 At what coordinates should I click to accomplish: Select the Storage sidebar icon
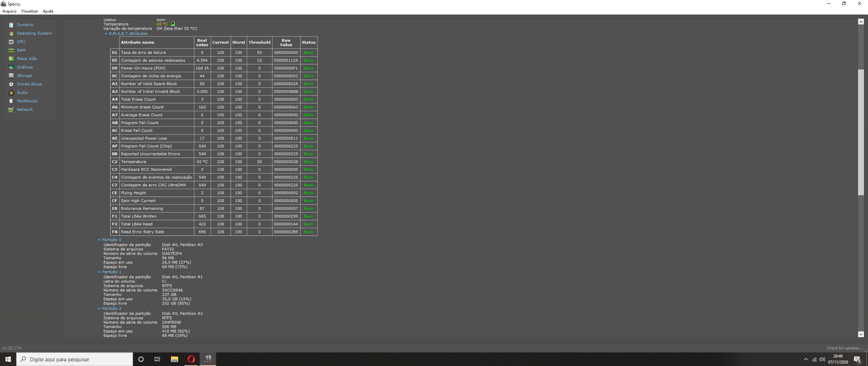point(11,76)
